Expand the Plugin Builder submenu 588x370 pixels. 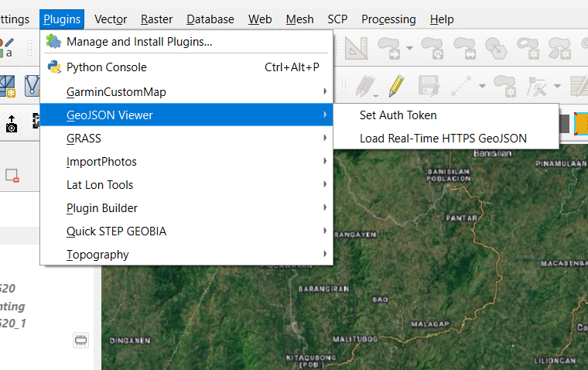[186, 208]
